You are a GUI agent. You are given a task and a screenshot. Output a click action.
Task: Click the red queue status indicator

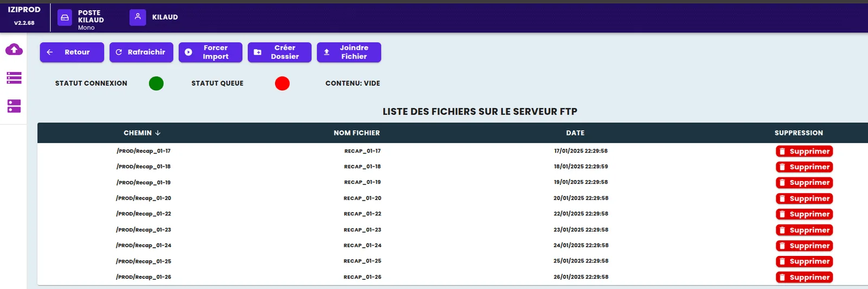(x=282, y=84)
